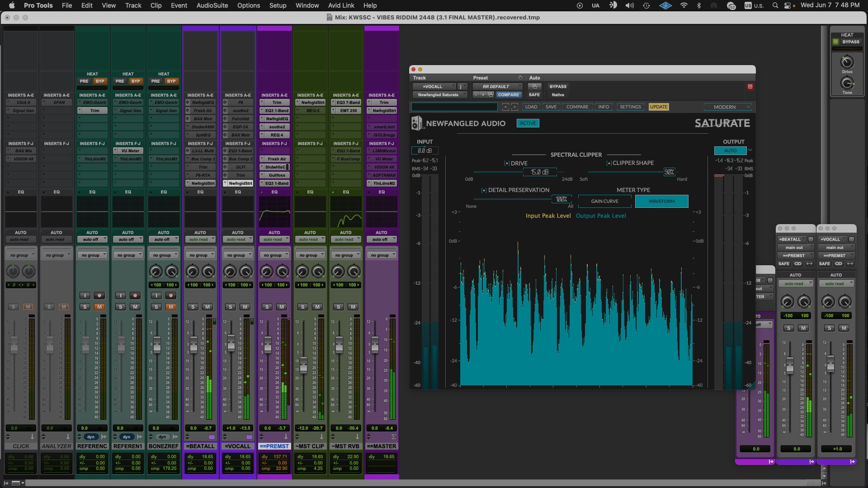This screenshot has height=488, width=868.
Task: Click the sigma icon on ==MASTER track
Action: (x=393, y=437)
